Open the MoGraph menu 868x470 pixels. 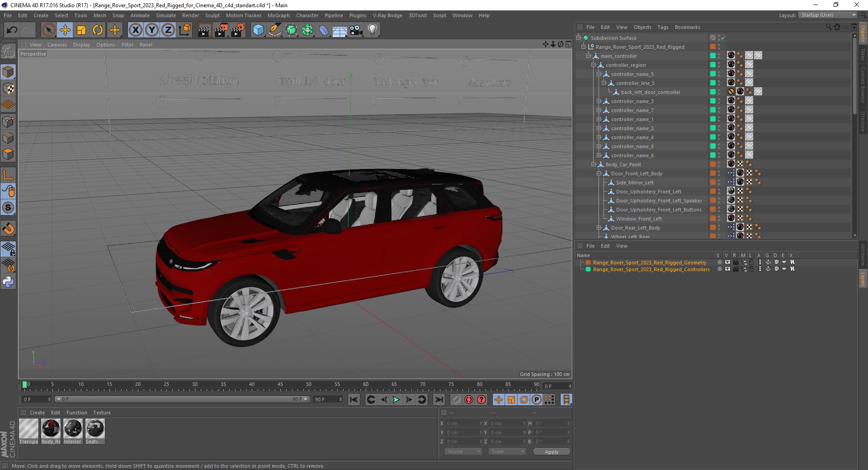(x=278, y=15)
